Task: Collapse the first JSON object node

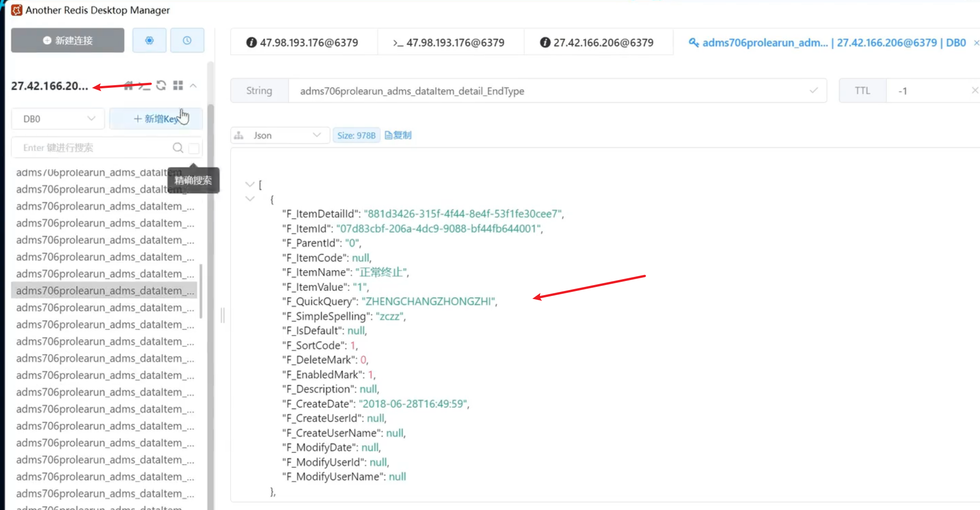Action: click(250, 199)
